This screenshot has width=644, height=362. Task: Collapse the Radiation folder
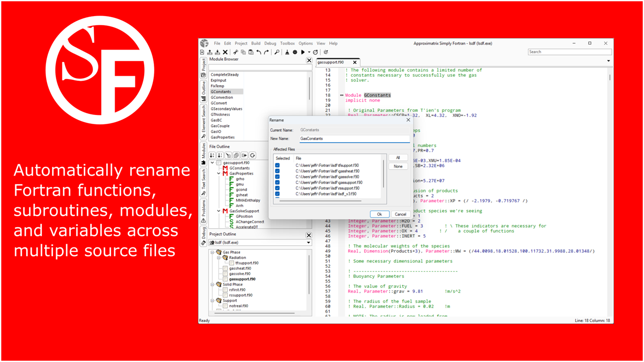219,258
